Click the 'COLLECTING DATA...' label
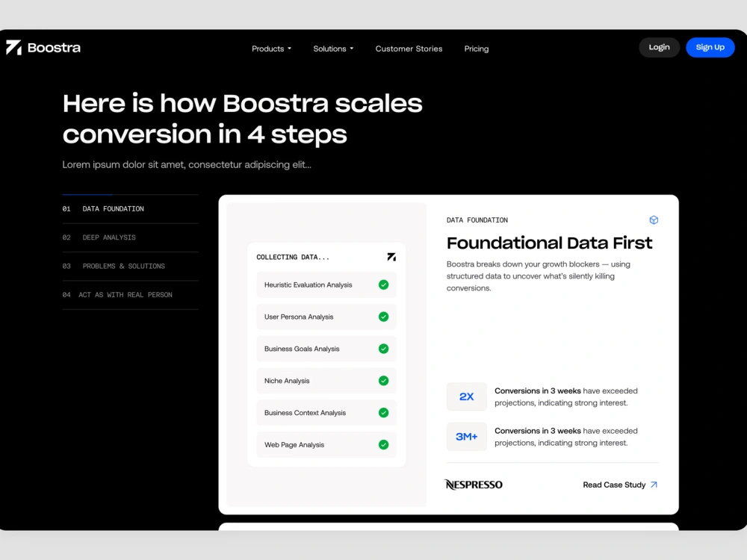The width and height of the screenshot is (747, 560). point(293,257)
